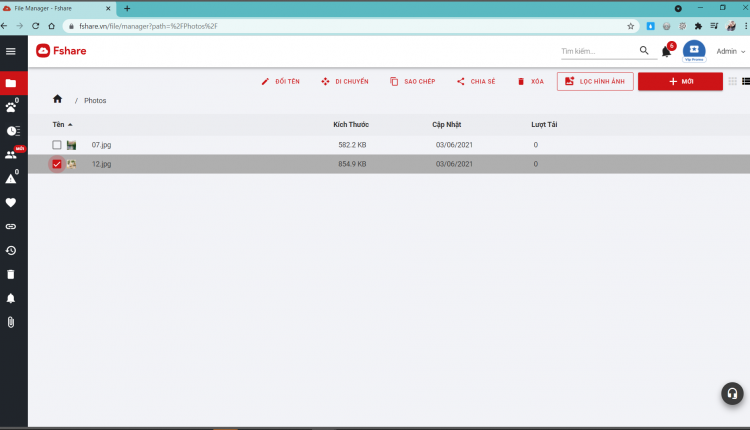
Task: Open the browser three-dot menu
Action: (x=746, y=26)
